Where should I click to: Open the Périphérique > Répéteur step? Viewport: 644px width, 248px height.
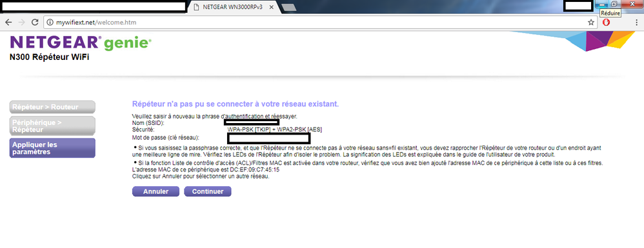tap(52, 126)
